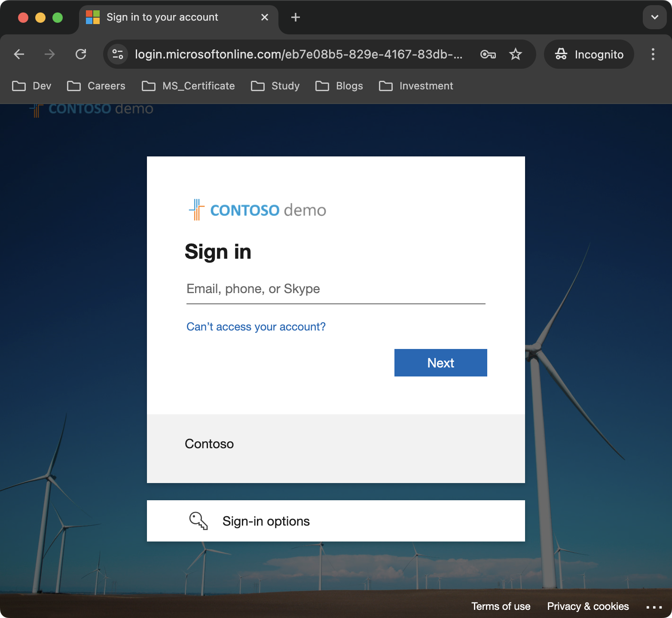Click the macOS green full-screen window button
This screenshot has height=618, width=672.
point(58,17)
